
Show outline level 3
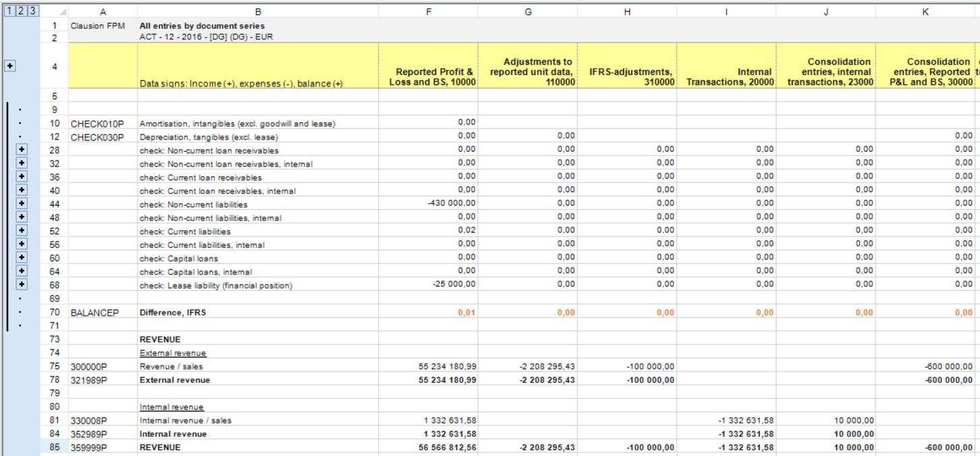pyautogui.click(x=31, y=12)
